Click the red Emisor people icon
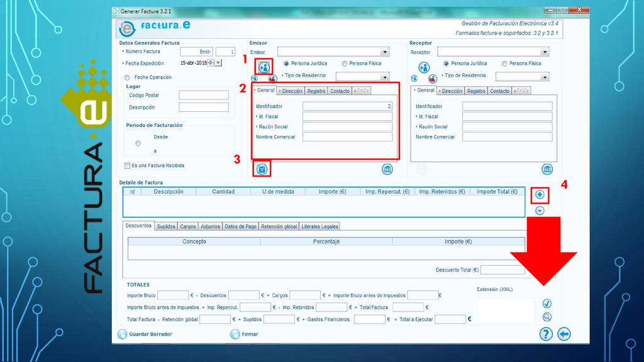Image resolution: width=644 pixels, height=362 pixels. (272, 79)
